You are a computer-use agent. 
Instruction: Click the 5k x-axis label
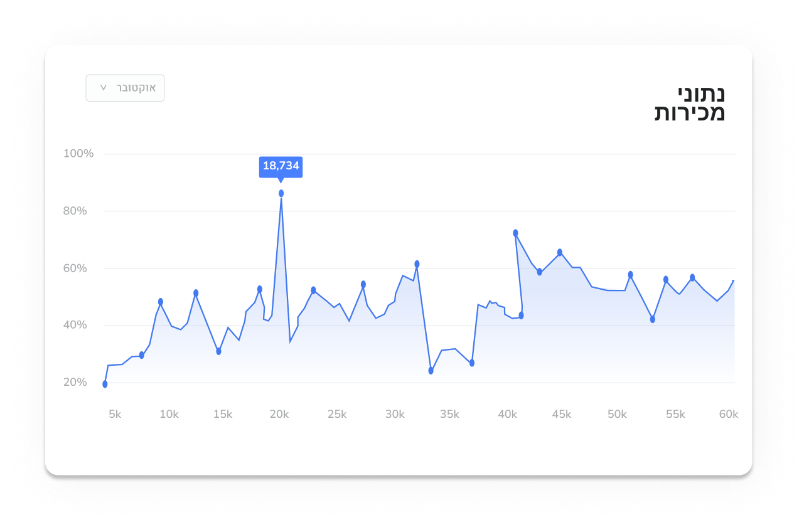[115, 414]
